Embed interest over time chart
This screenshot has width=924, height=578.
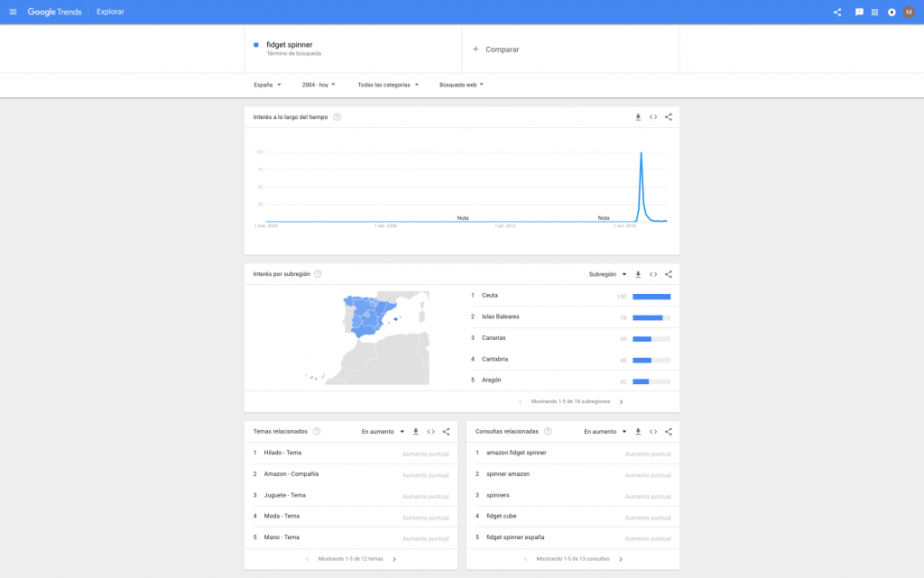(653, 117)
